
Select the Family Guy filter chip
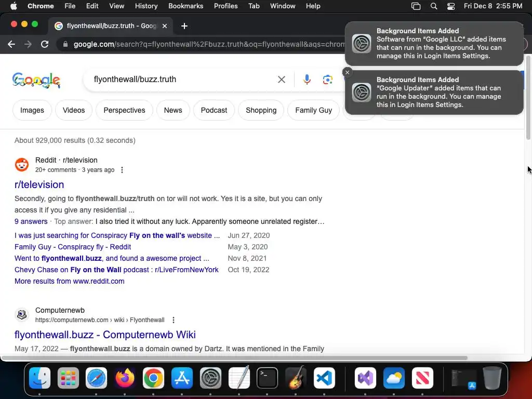point(313,110)
